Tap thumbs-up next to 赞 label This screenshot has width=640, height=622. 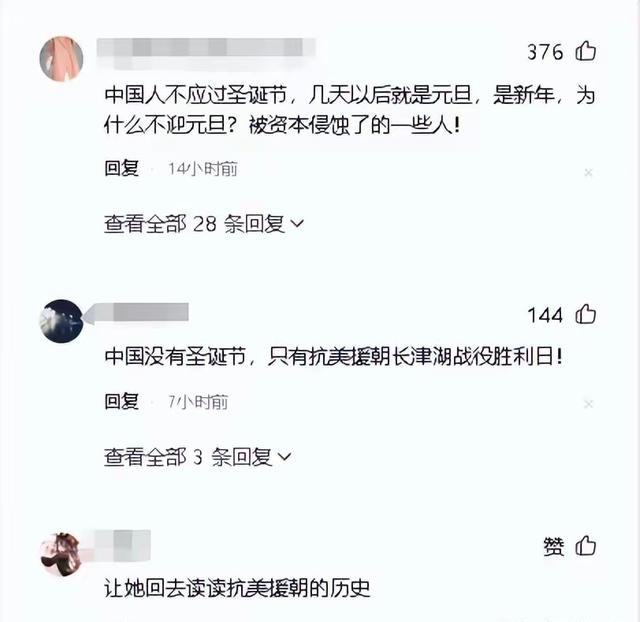(x=586, y=546)
